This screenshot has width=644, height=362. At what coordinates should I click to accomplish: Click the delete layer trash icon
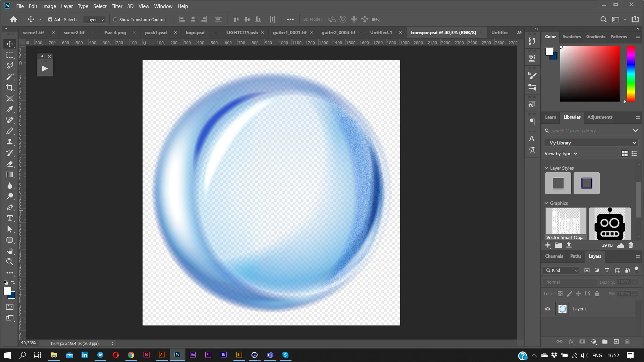point(628,342)
